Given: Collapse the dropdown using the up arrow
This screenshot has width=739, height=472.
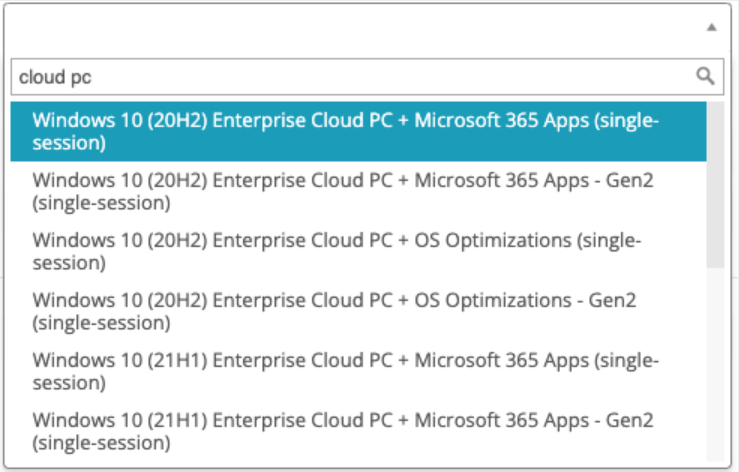Looking at the screenshot, I should coord(711,28).
